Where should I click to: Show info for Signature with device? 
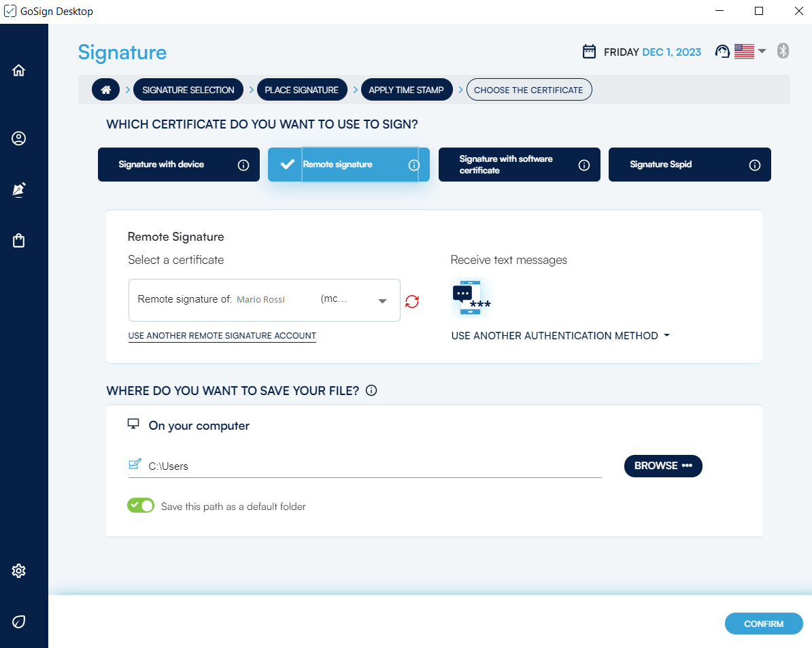(243, 165)
